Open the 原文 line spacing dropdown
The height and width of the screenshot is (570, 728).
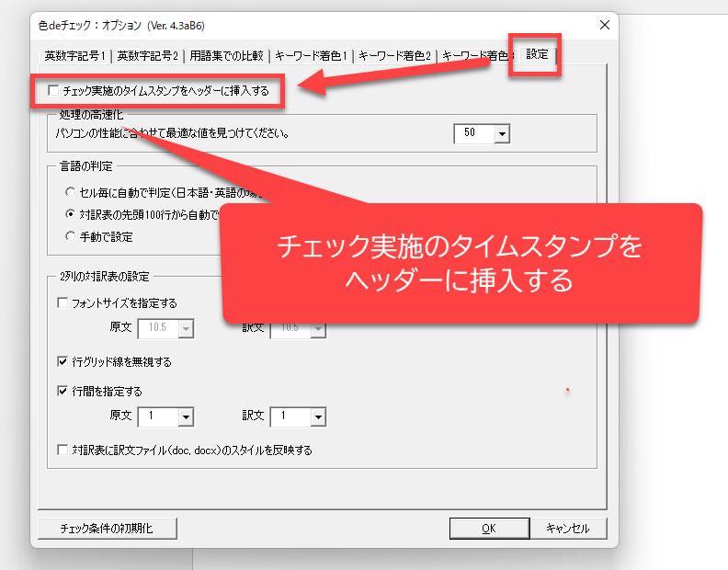pyautogui.click(x=185, y=417)
